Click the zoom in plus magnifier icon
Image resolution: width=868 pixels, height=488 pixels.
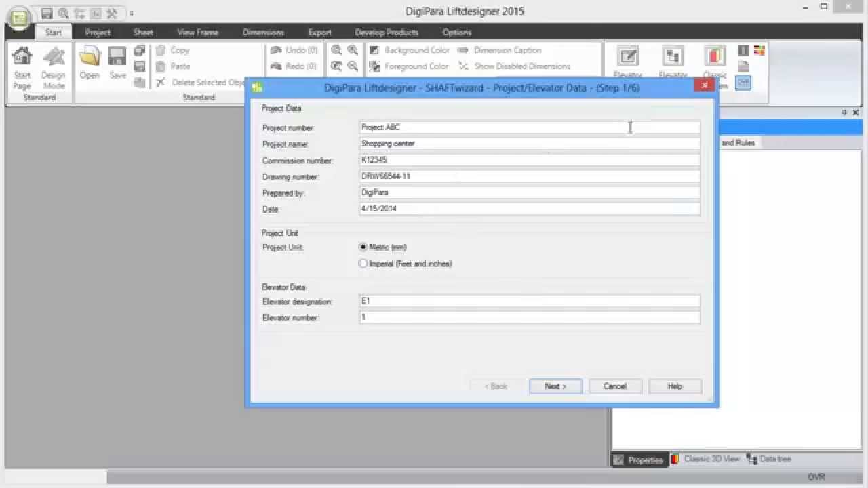[353, 50]
